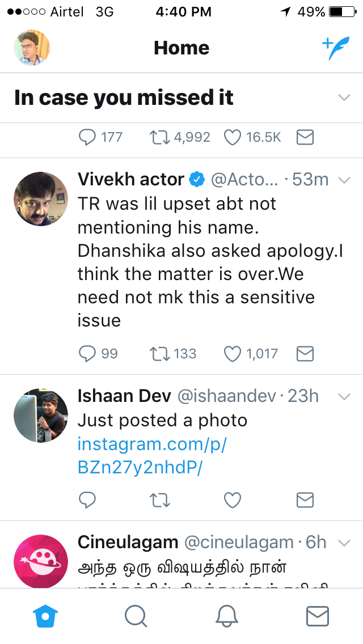Reply to Vivekh actor's tweet

coord(87,354)
